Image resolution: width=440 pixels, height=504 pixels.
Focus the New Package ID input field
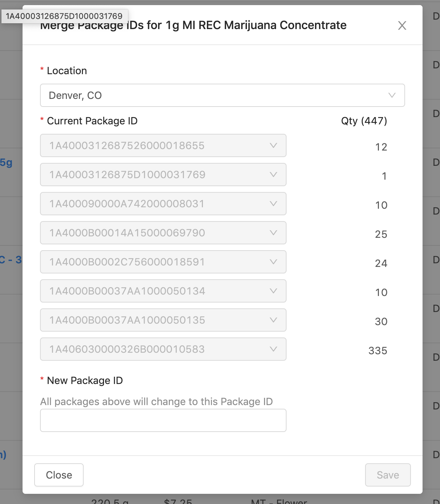point(163,420)
